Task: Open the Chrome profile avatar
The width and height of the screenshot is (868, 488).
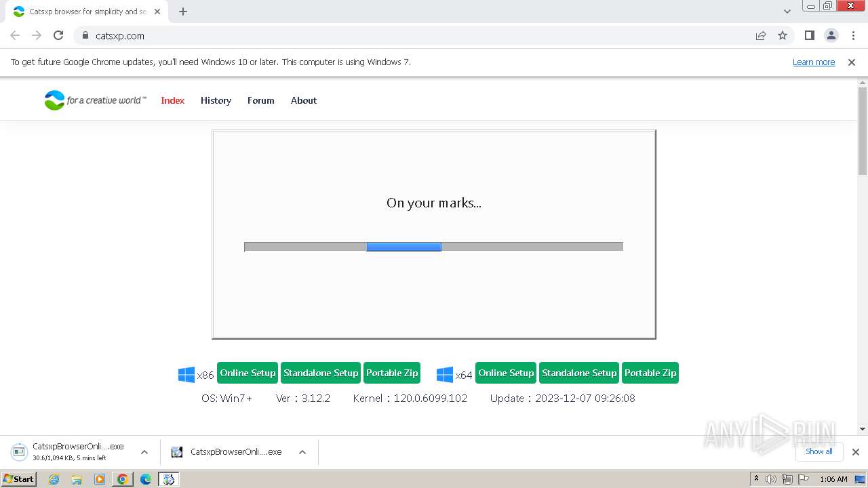Action: click(831, 35)
